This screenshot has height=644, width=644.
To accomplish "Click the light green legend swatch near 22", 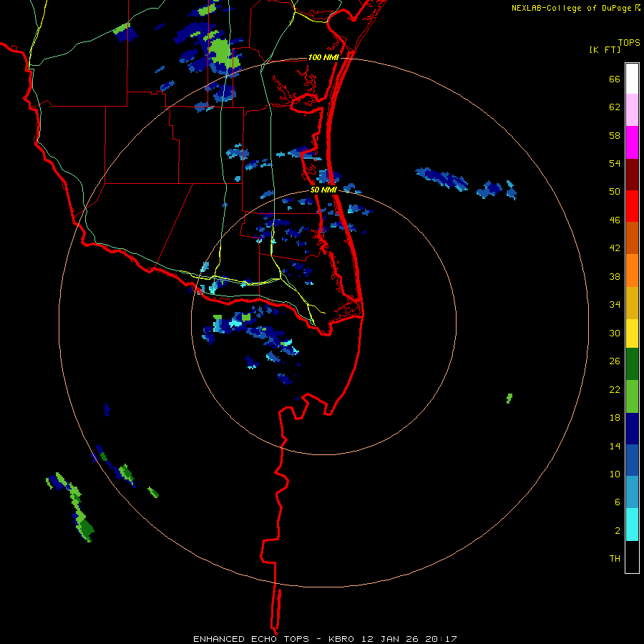I will pyautogui.click(x=632, y=396).
